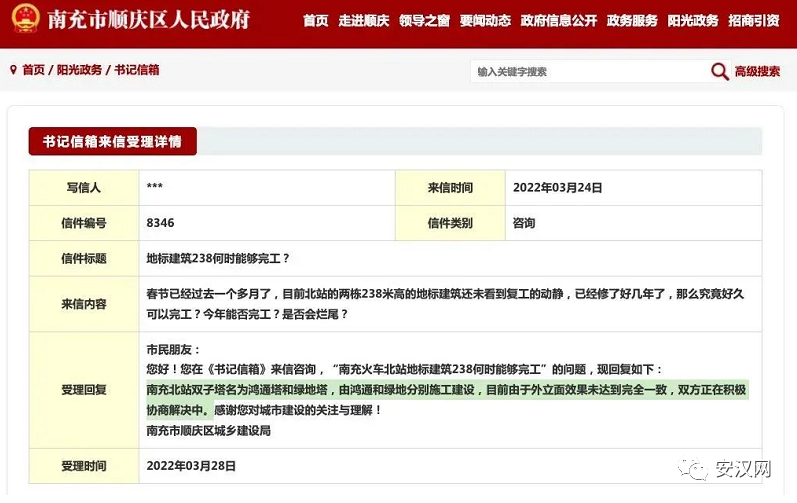
Task: Click the magnifier search icon
Action: (719, 72)
